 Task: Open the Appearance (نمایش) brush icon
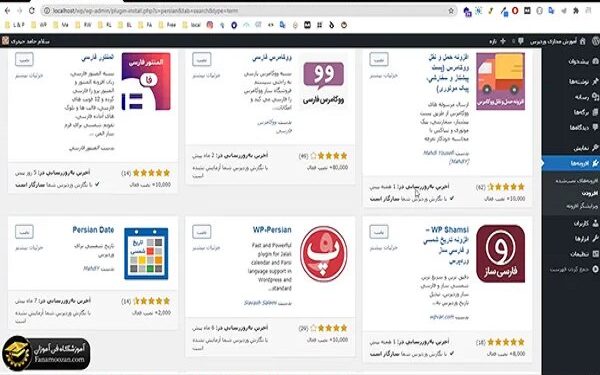595,147
